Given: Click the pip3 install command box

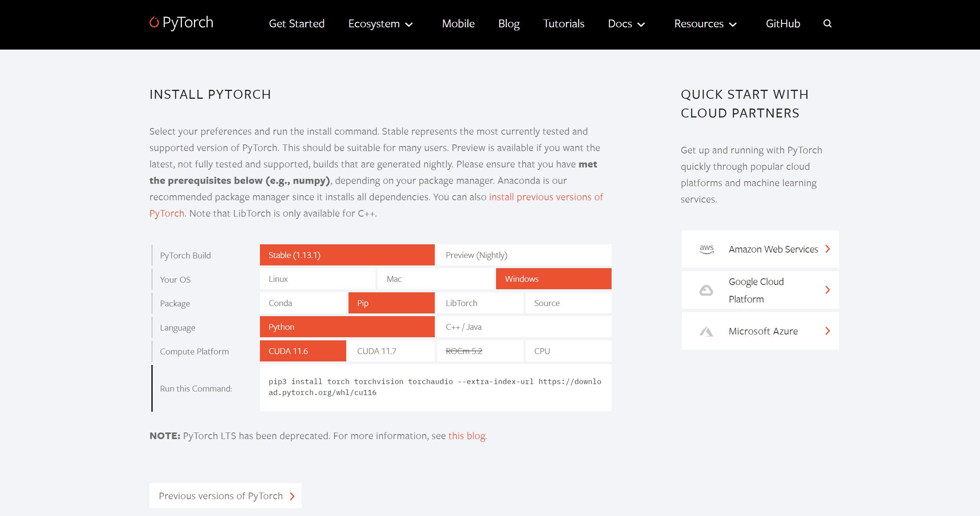Looking at the screenshot, I should coord(436,387).
